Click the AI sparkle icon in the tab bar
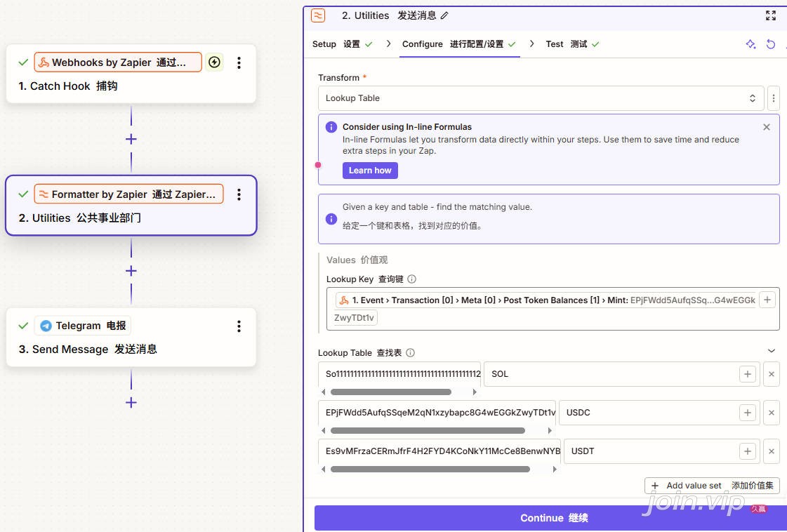The width and height of the screenshot is (787, 532). 750,44
